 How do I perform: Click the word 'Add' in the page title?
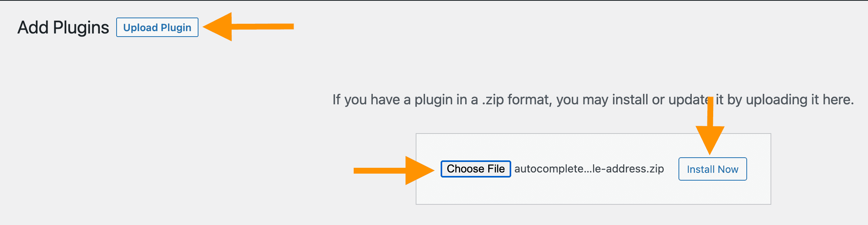point(33,28)
